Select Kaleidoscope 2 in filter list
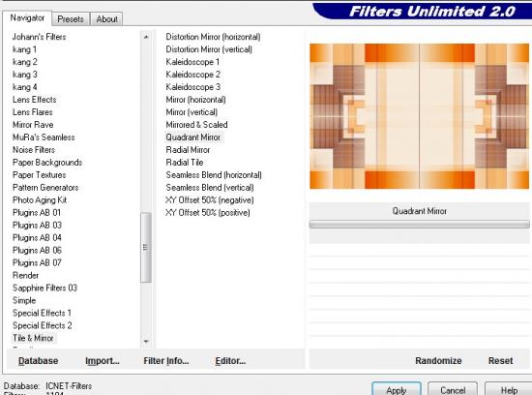This screenshot has height=395, width=532. (193, 75)
